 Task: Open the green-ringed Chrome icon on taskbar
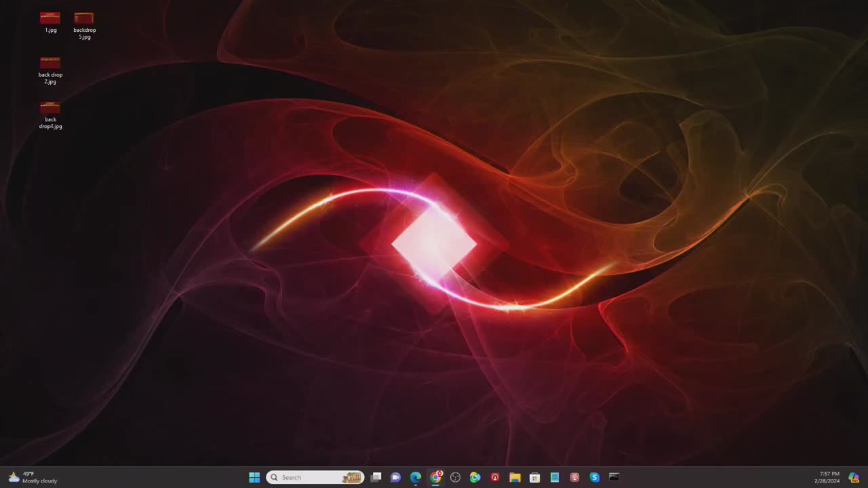(x=475, y=477)
